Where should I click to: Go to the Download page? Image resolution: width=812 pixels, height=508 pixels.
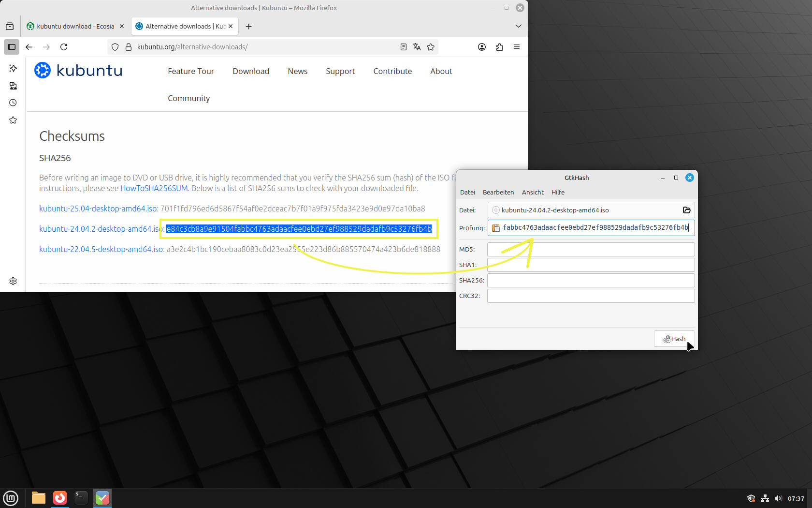tap(251, 71)
